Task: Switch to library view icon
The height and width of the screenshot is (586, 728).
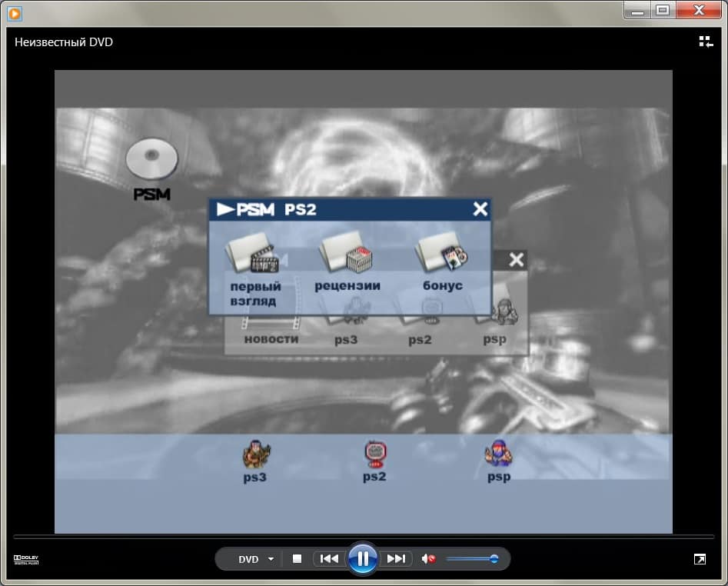Action: 706,42
